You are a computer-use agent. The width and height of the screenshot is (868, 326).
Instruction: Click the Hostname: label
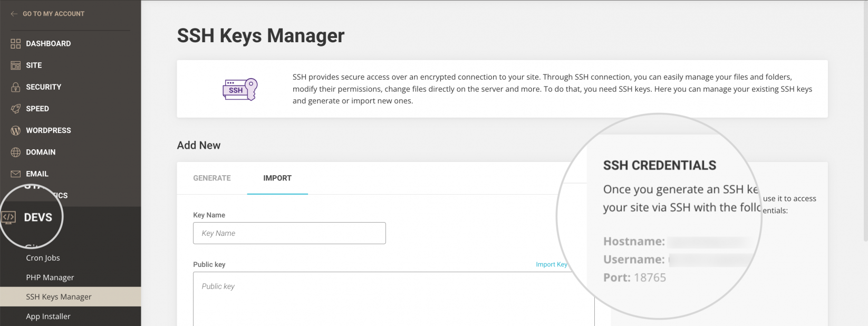tap(634, 241)
